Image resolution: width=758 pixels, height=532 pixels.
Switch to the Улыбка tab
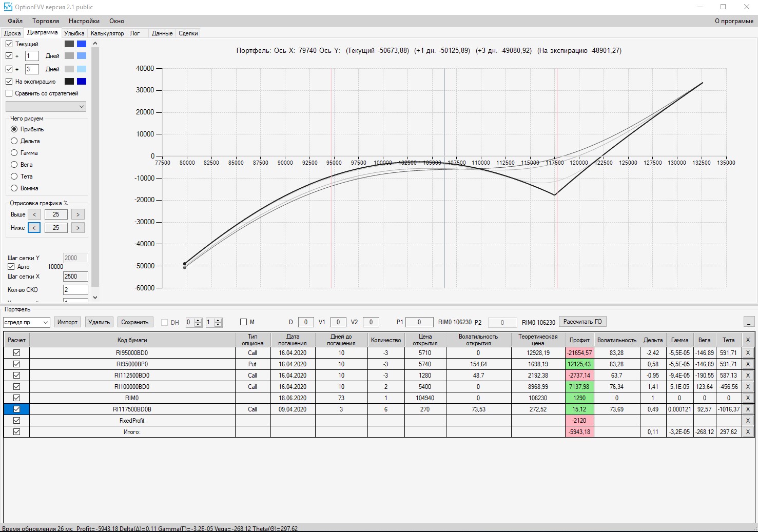click(74, 33)
